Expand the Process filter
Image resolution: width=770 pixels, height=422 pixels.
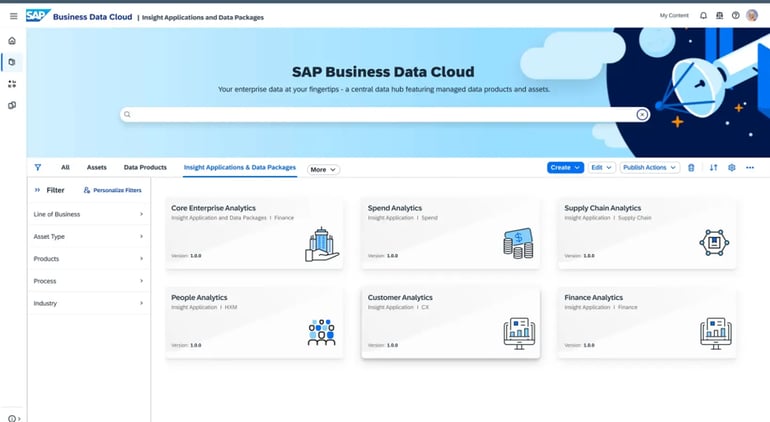[88, 281]
